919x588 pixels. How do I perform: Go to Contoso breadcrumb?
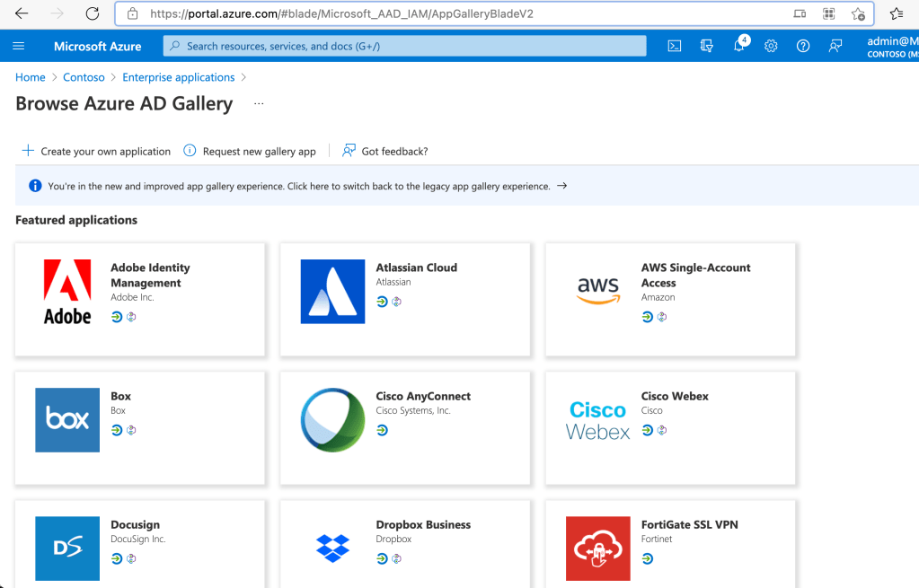pyautogui.click(x=84, y=77)
